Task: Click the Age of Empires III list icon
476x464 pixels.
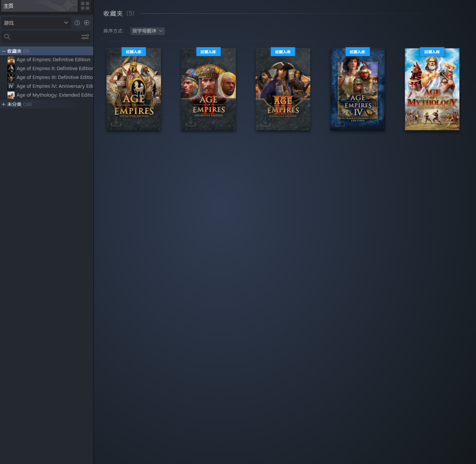Action: 11,78
